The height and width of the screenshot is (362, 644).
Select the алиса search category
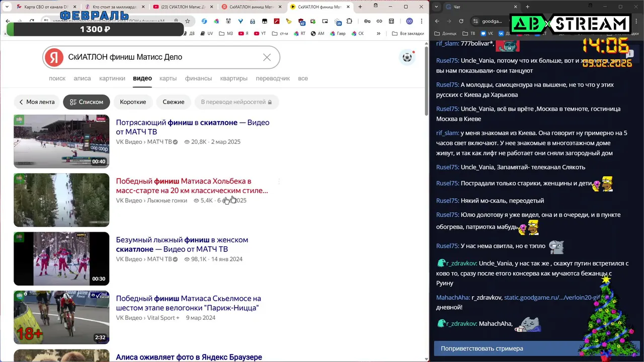83,78
